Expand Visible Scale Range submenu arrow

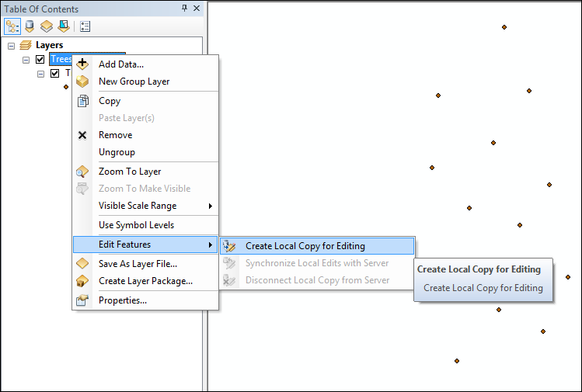point(211,206)
